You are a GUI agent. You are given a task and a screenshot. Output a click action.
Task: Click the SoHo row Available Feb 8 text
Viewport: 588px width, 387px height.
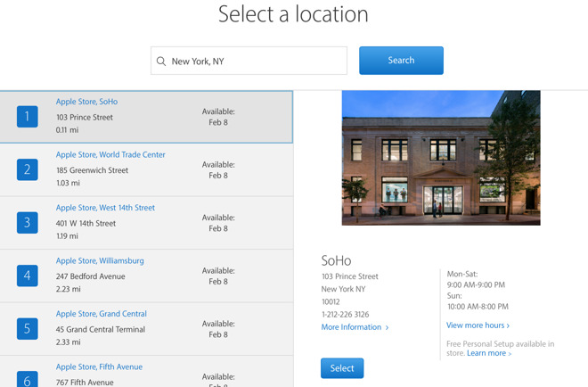coord(218,117)
